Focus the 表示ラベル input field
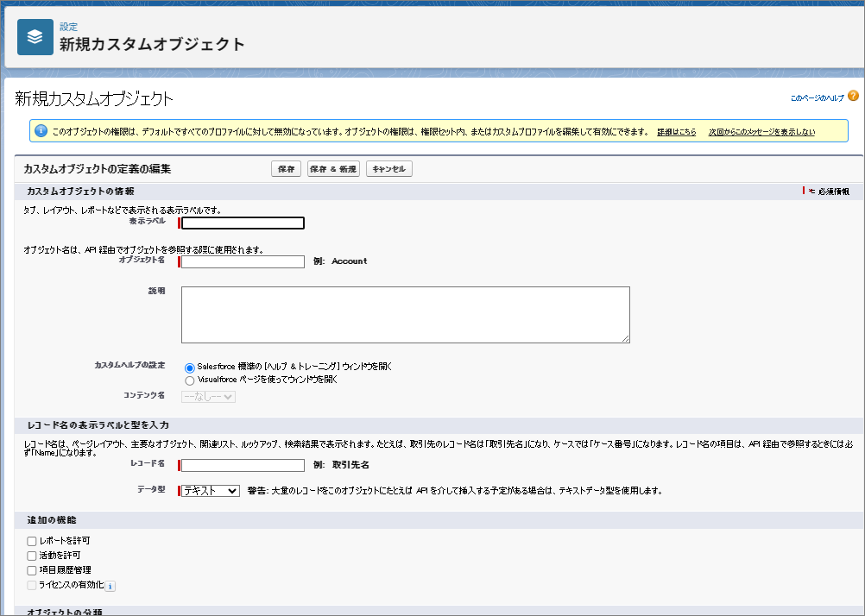Image resolution: width=865 pixels, height=616 pixels. coord(243,223)
